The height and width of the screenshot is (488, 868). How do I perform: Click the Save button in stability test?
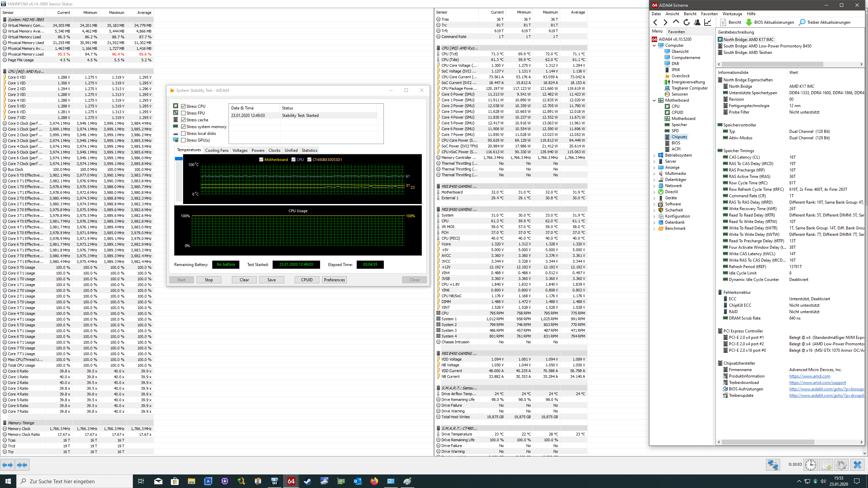272,280
